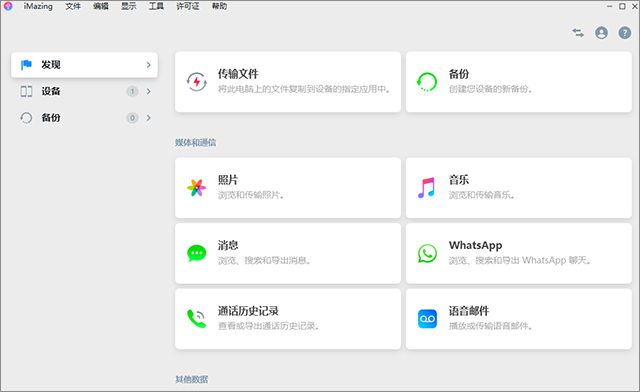The image size is (640, 392).
Task: Click the blue 语音邮件 voicemail icon
Action: [427, 319]
